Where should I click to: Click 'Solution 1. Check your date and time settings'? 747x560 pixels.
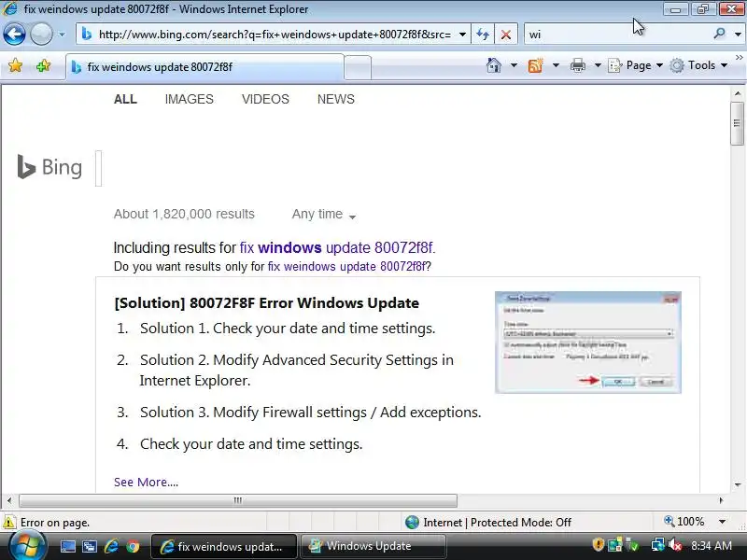tap(288, 329)
